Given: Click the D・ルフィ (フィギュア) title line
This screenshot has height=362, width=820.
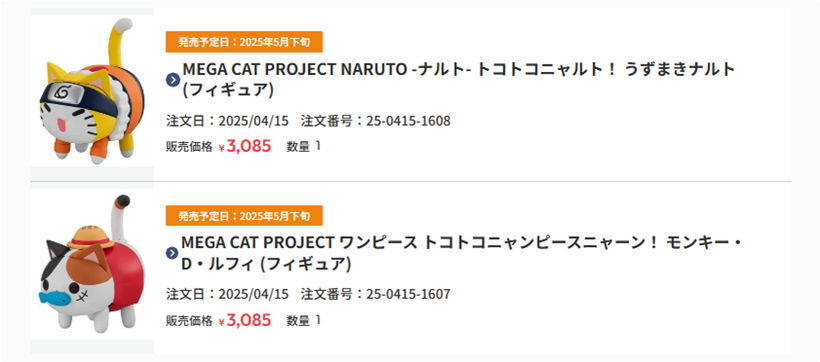Looking at the screenshot, I should (x=266, y=264).
